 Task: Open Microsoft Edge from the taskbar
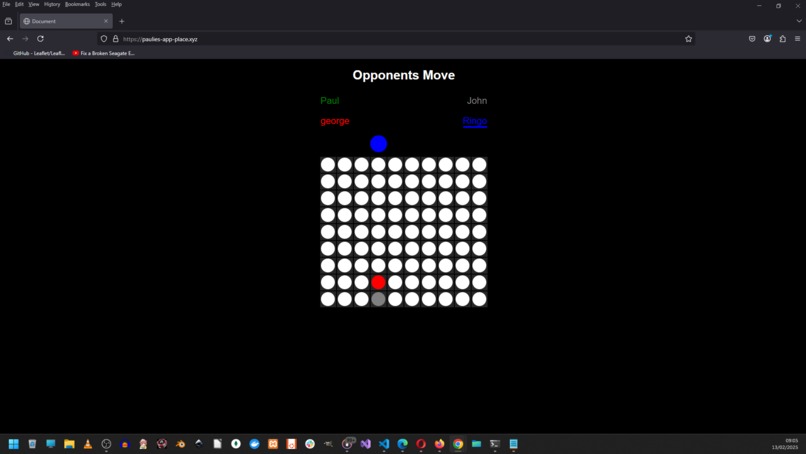[402, 444]
